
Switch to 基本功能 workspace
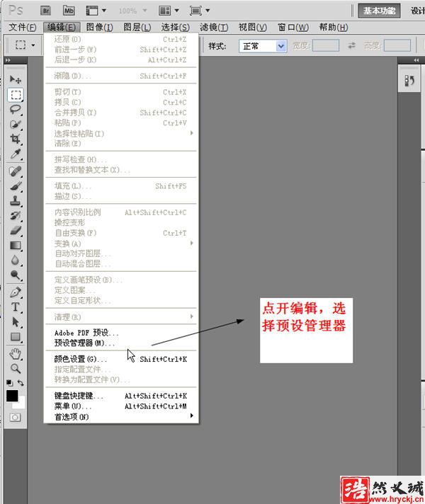point(379,11)
